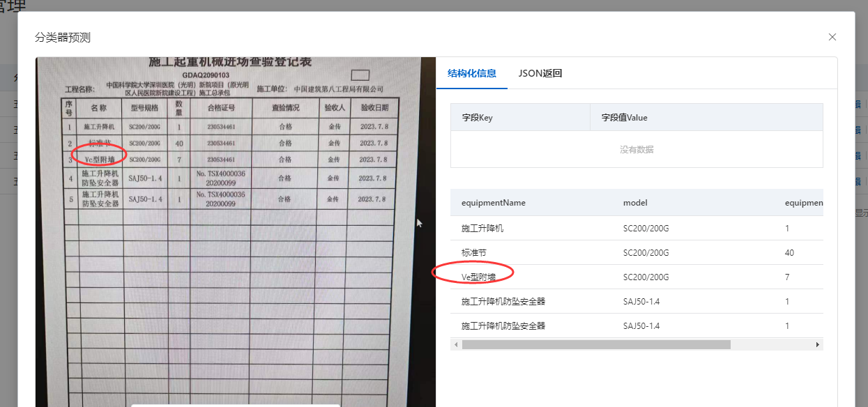Select the 施工升降机 equipment name cell

coord(482,228)
